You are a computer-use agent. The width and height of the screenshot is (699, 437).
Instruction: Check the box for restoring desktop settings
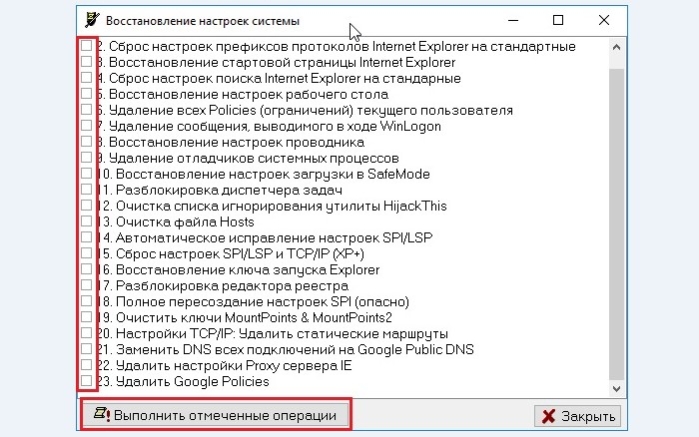(x=86, y=94)
